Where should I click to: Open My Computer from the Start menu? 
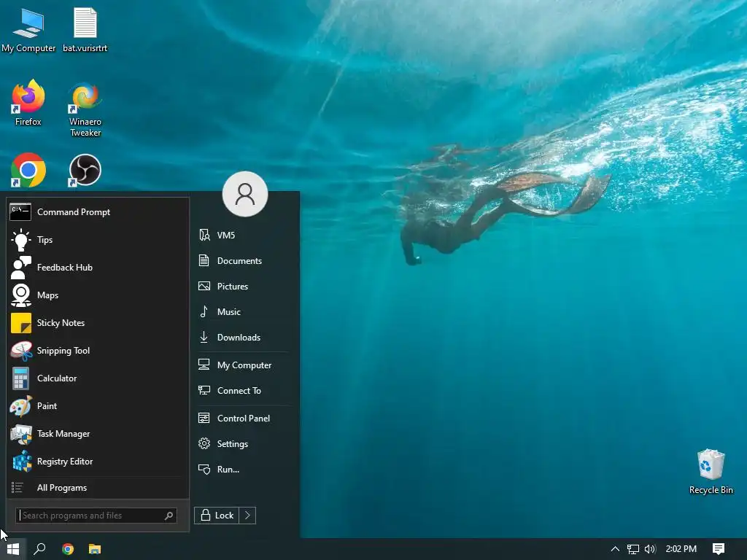[242, 365]
